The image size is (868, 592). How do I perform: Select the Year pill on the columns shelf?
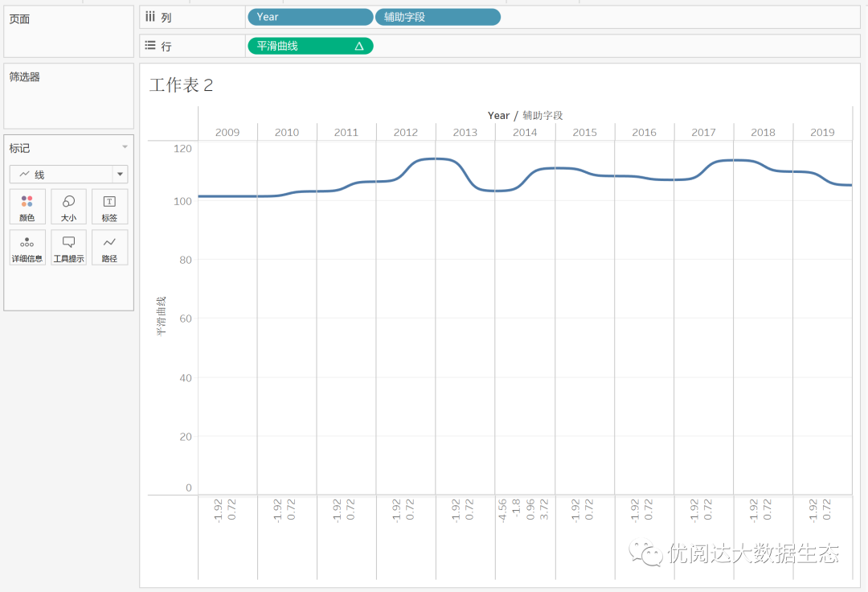[310, 17]
